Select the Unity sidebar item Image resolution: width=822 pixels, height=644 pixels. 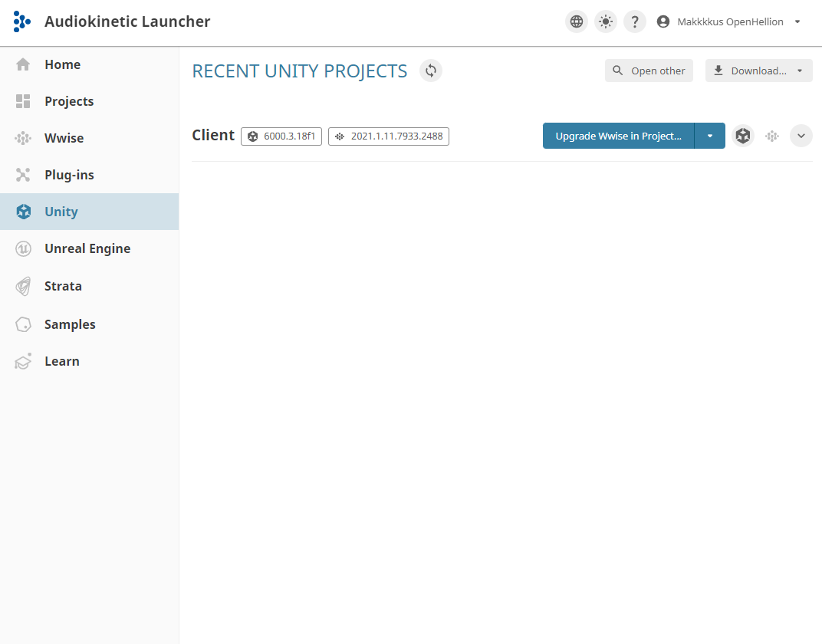coord(89,212)
